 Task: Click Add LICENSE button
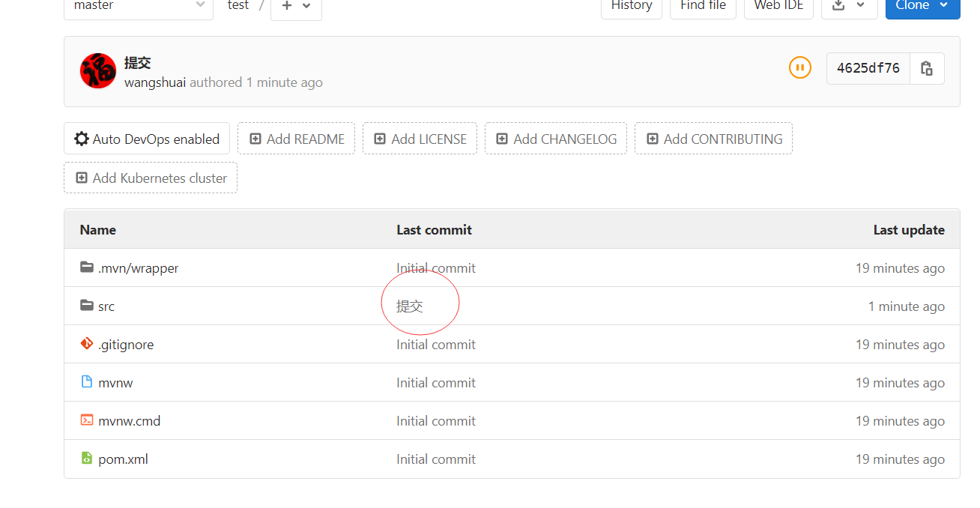point(420,139)
